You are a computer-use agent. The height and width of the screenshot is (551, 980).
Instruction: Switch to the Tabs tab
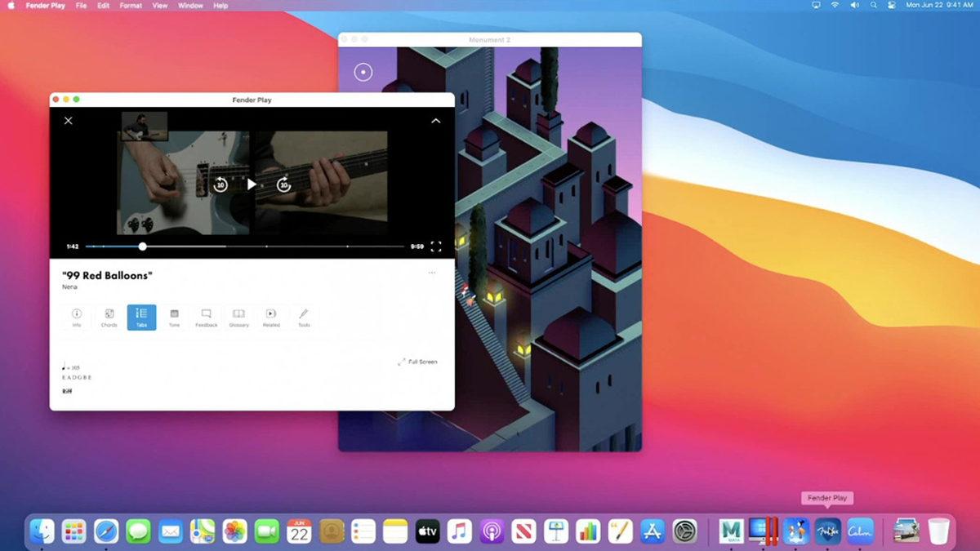click(x=141, y=318)
